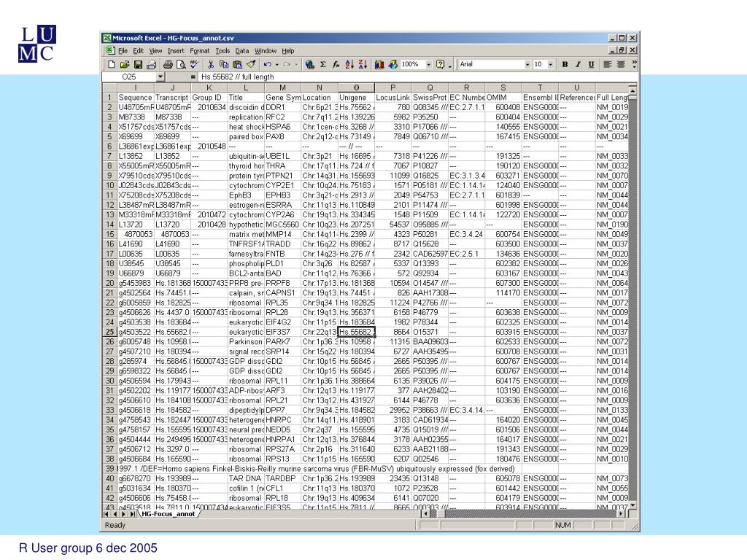Align text left

(608, 64)
